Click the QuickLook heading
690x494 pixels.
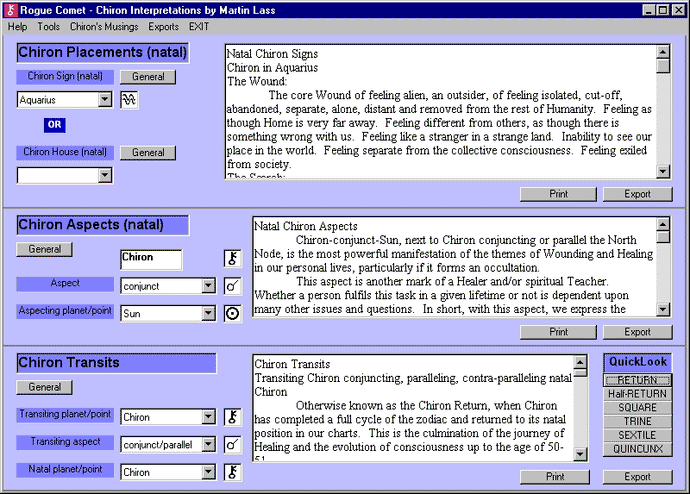(x=637, y=362)
